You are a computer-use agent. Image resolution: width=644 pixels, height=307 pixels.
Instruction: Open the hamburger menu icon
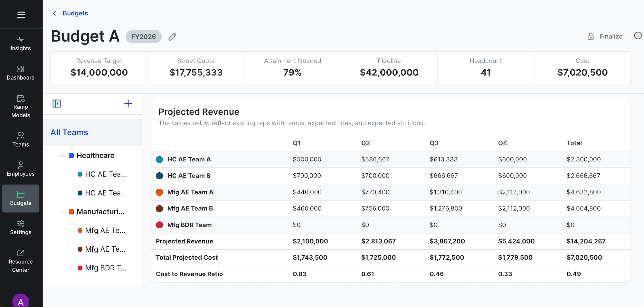click(21, 15)
